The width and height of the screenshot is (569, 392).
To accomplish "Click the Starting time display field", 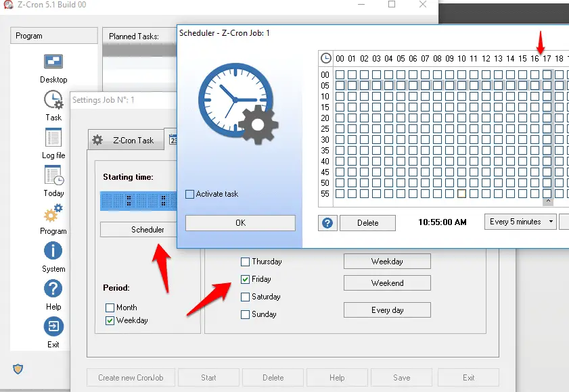I will tap(139, 201).
